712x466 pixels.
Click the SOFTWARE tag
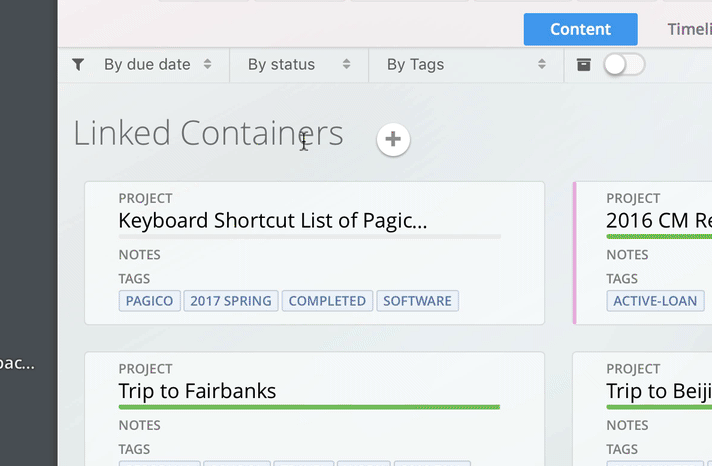tap(417, 301)
